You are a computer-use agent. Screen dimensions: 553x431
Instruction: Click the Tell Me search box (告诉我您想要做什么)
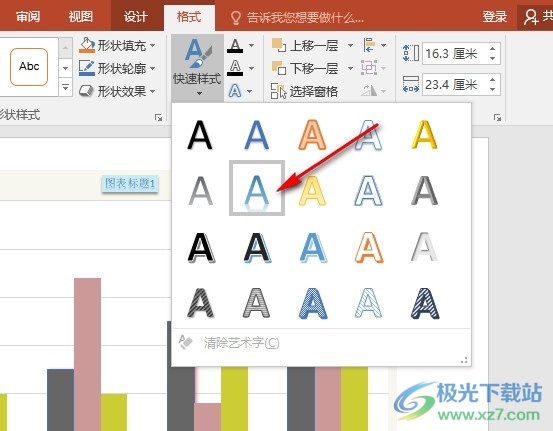(x=297, y=17)
